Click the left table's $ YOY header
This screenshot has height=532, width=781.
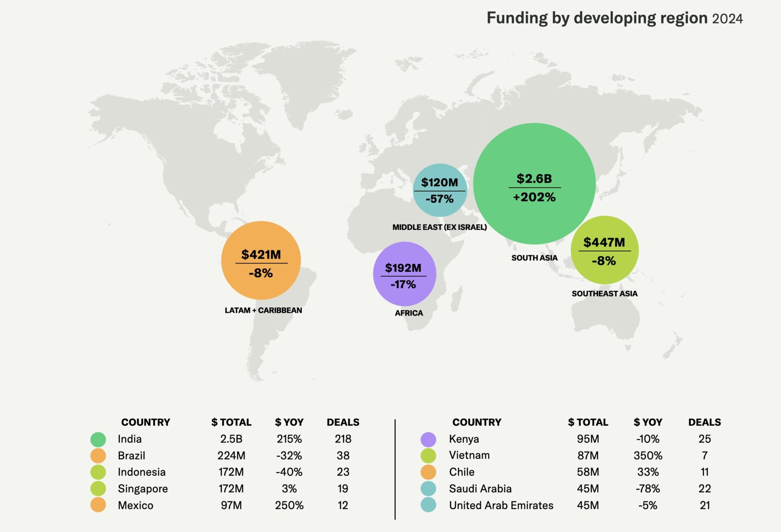coord(289,422)
